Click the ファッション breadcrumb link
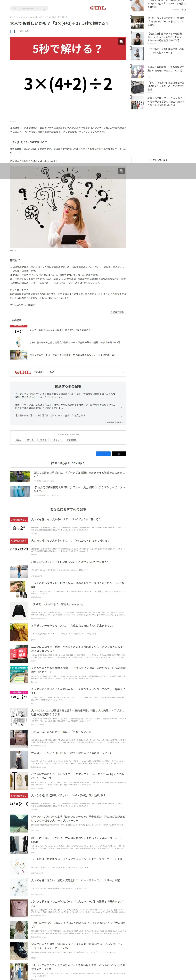The image size is (196, 980). 22,17
